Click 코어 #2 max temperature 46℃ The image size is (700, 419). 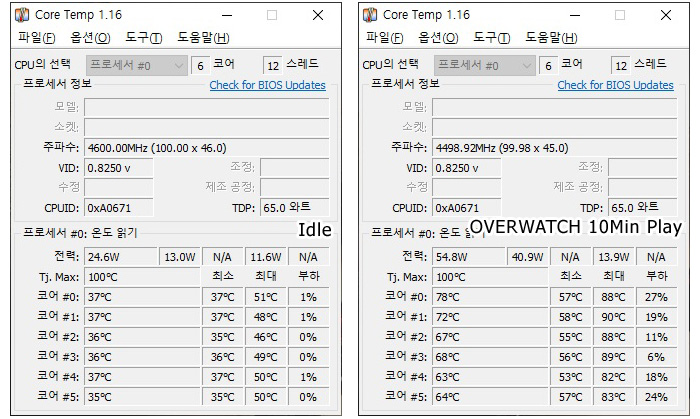[x=266, y=337]
